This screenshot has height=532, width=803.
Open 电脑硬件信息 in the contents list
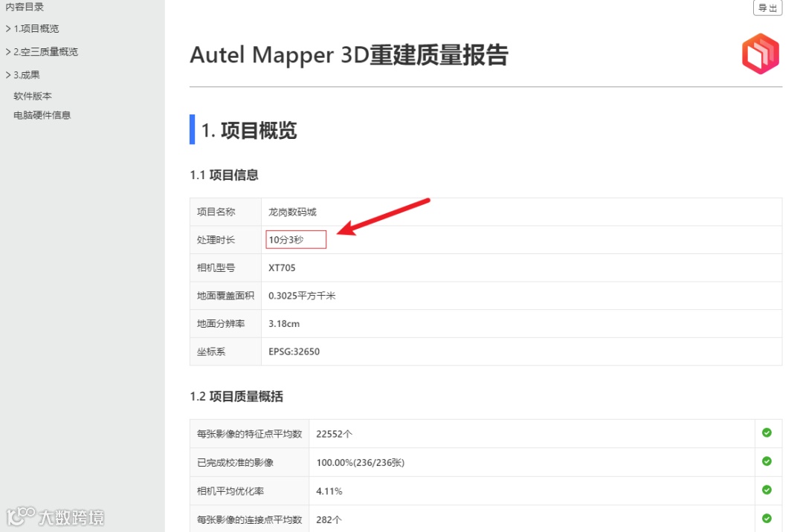(x=42, y=115)
